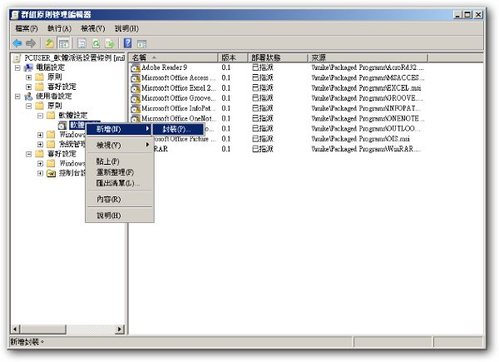Image resolution: width=499 pixels, height=362 pixels.
Task: Click source path ending EXCEL.msi
Action: click(x=366, y=88)
